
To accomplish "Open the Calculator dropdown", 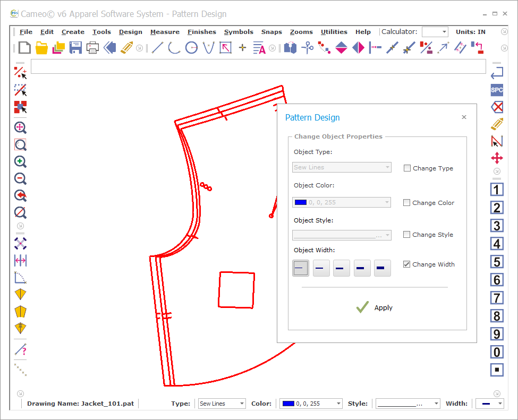I will pos(435,32).
